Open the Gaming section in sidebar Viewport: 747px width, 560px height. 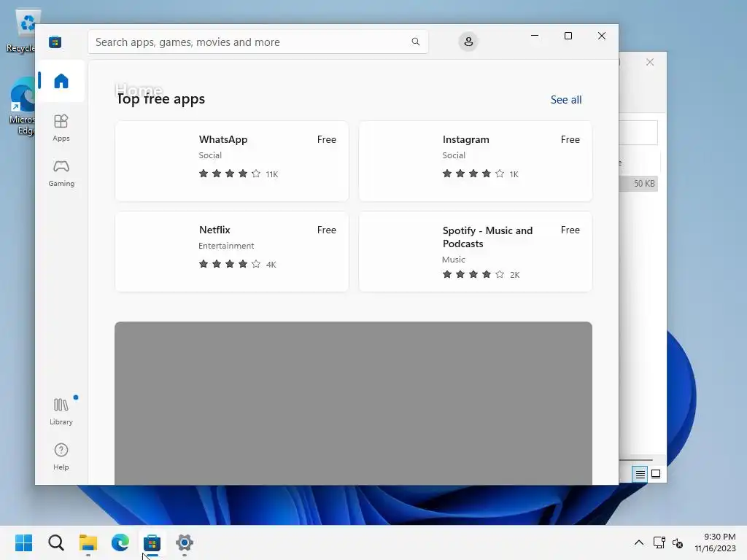coord(61,173)
